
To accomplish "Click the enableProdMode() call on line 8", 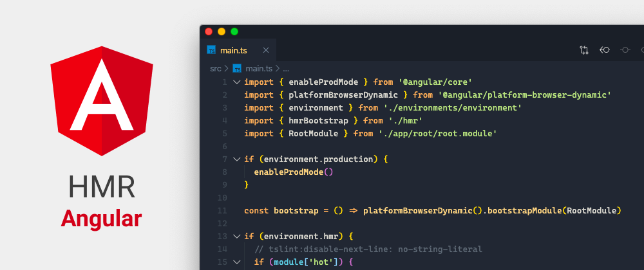I will click(294, 172).
